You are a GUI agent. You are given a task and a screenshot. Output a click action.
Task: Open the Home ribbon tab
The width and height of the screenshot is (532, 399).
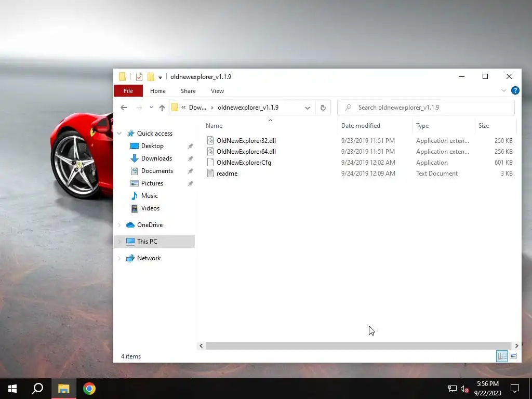coord(158,91)
